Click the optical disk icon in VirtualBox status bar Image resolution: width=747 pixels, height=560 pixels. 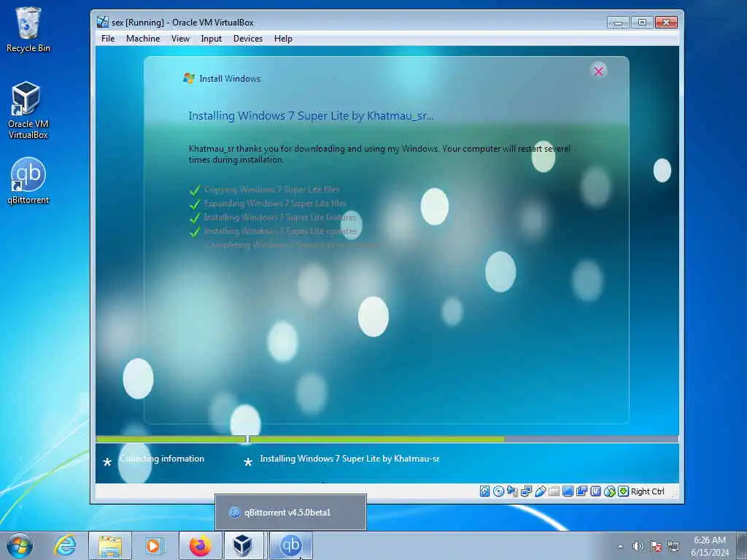pyautogui.click(x=498, y=491)
